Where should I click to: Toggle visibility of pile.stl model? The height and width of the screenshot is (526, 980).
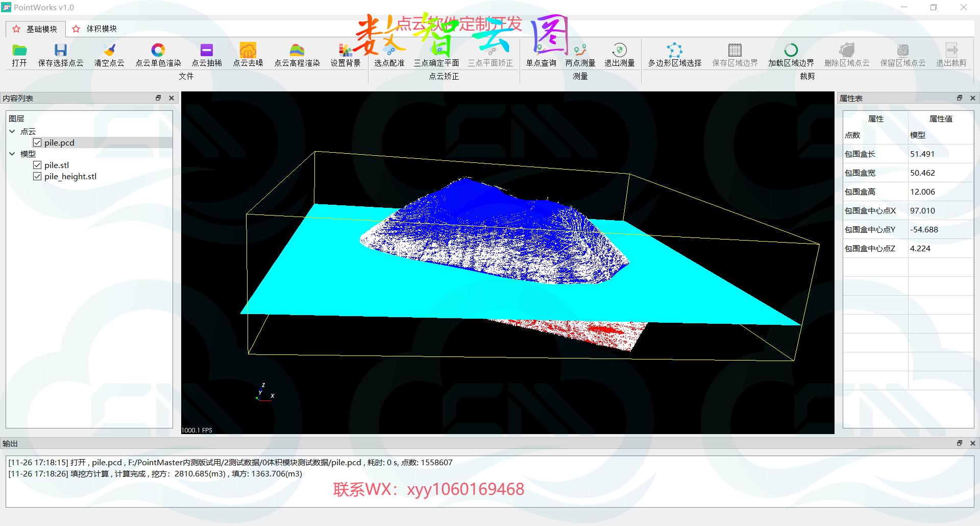pos(37,165)
